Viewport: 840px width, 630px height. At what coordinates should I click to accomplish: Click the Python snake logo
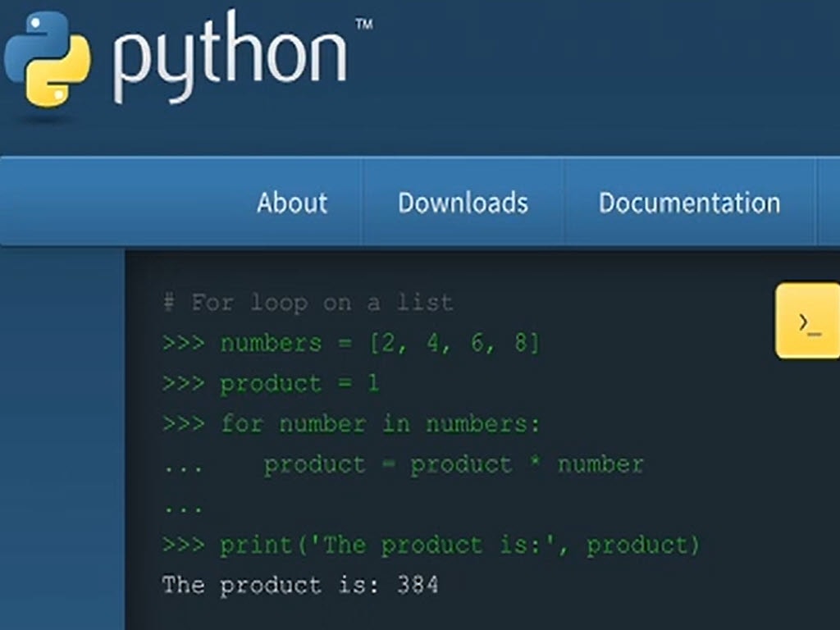[48, 59]
